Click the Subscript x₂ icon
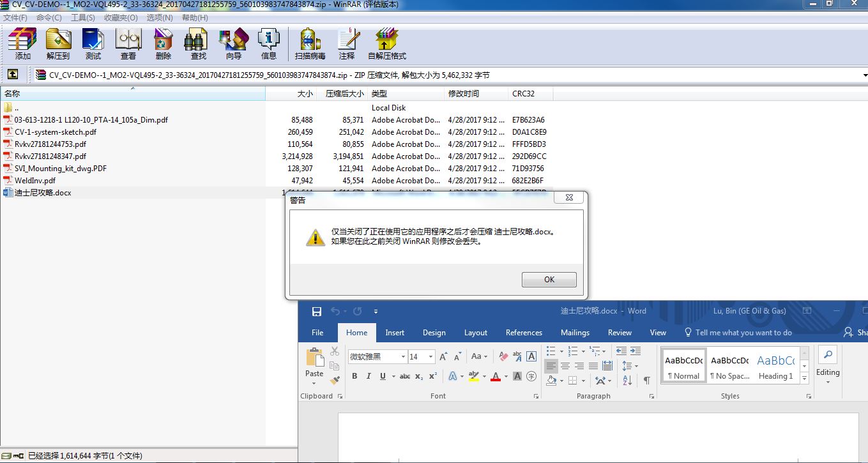This screenshot has width=868, height=463. pyautogui.click(x=419, y=376)
